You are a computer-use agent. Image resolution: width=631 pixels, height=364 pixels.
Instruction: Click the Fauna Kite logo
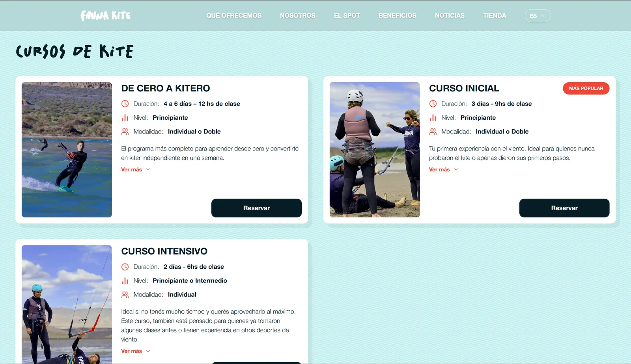105,15
